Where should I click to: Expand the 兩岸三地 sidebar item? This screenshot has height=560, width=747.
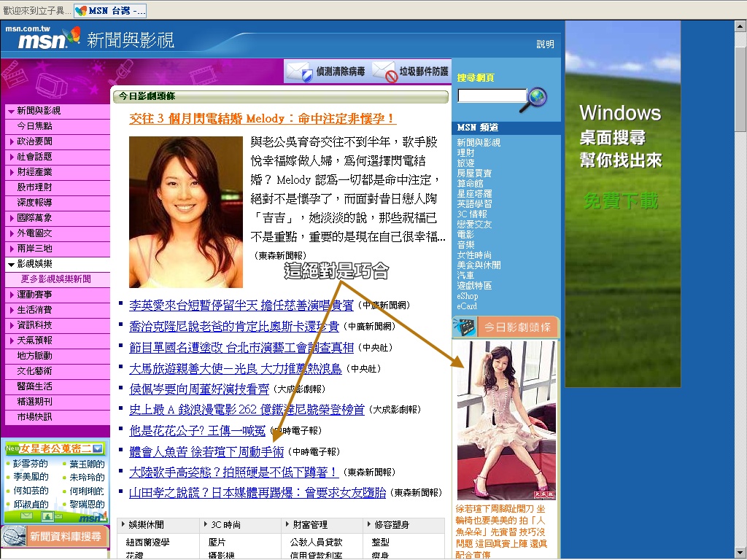click(12, 249)
